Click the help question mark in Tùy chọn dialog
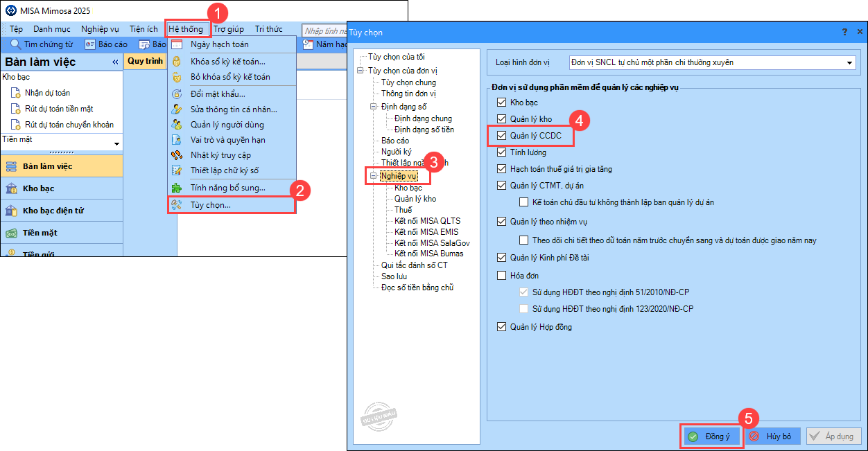This screenshot has width=868, height=451. click(x=844, y=33)
